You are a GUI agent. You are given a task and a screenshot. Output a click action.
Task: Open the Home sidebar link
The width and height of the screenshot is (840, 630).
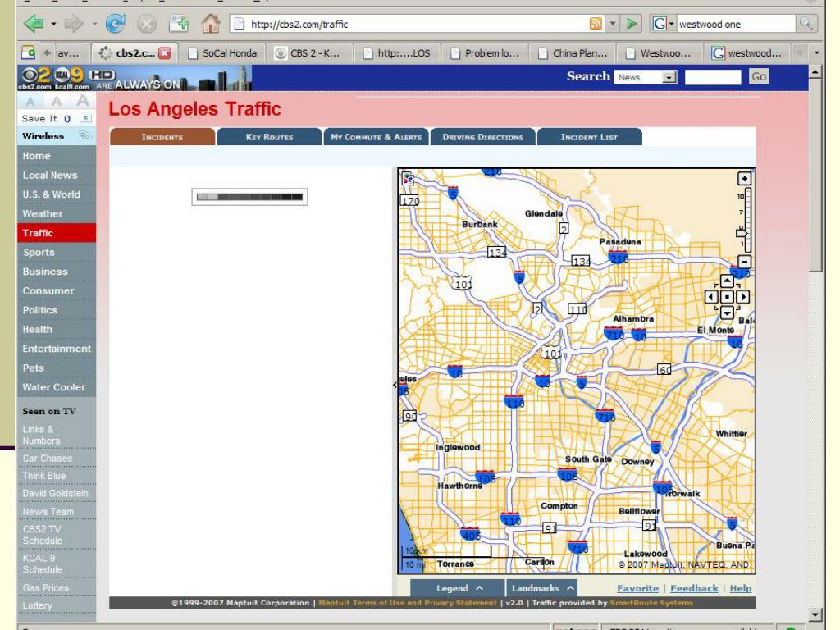(57, 156)
